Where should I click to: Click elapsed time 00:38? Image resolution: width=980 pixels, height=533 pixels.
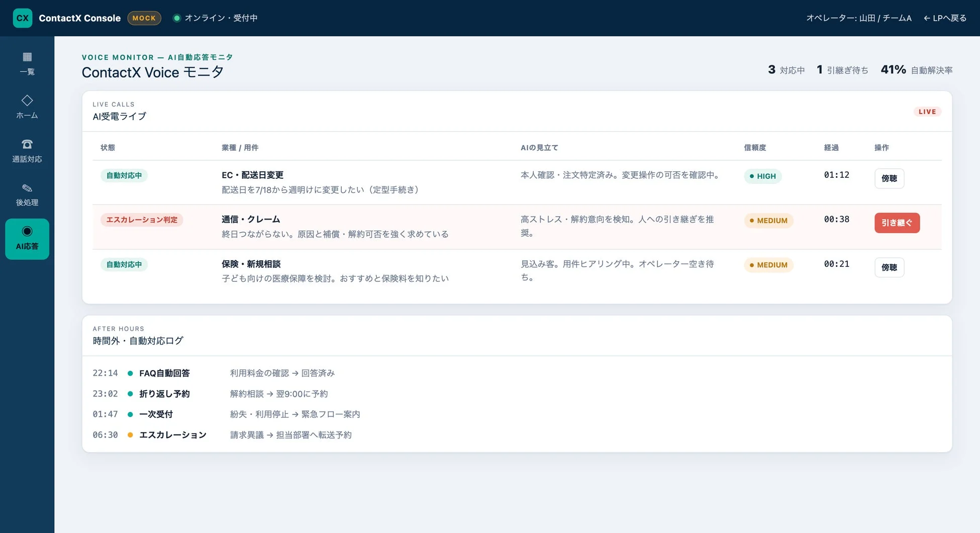836,219
